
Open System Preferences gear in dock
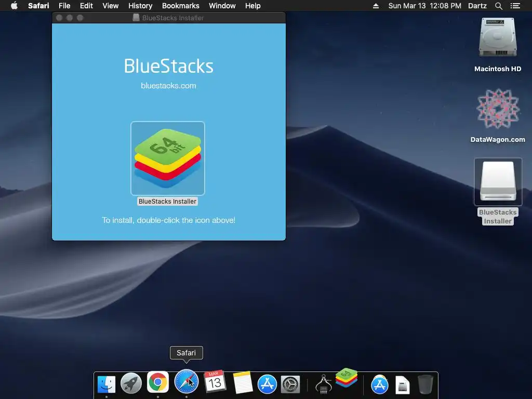click(291, 384)
